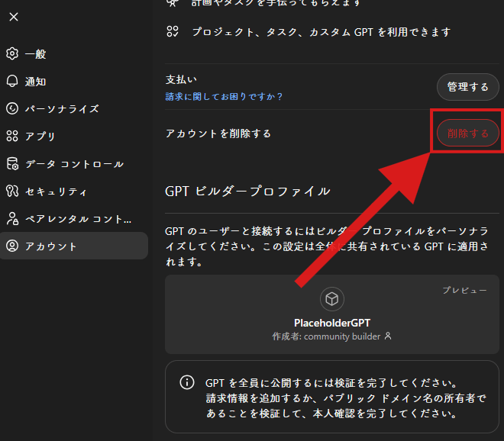Viewport: 504px width, 441px height.
Task: Open the 一般 gear icon settings
Action: (x=12, y=54)
